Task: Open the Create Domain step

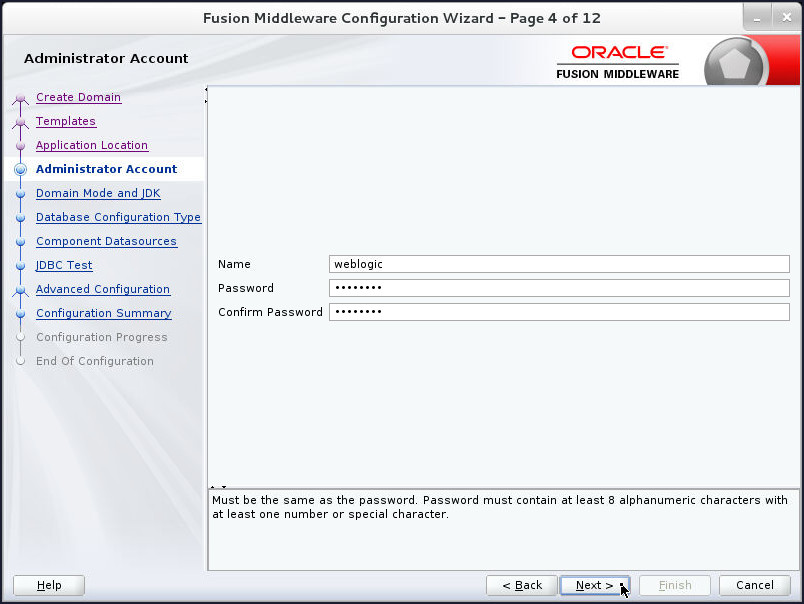Action: click(78, 97)
